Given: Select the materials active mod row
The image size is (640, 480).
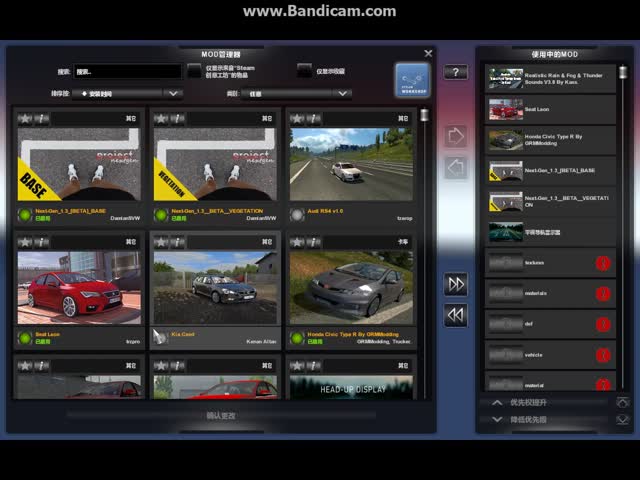Looking at the screenshot, I should click(x=550, y=293).
